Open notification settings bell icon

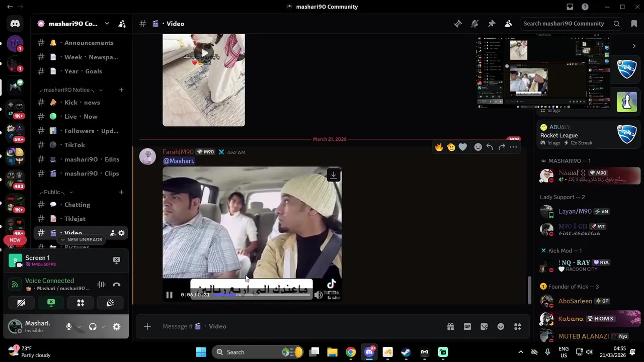[474, 24]
